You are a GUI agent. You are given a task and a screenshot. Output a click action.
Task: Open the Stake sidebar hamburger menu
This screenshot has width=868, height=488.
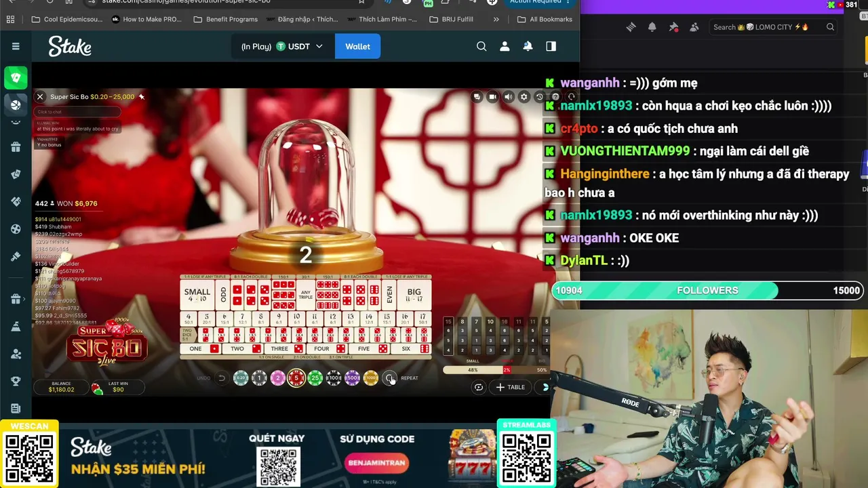pyautogui.click(x=16, y=46)
